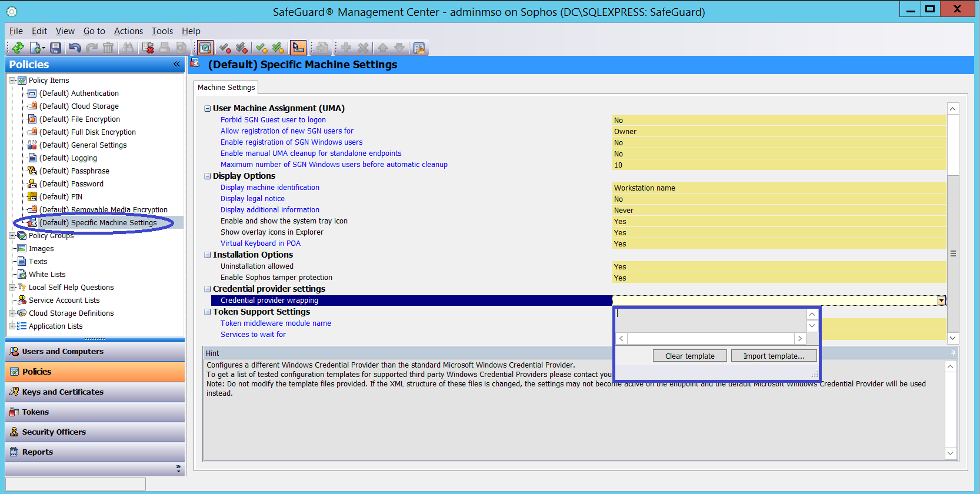
Task: Collapse the Token Support Settings section
Action: pyautogui.click(x=207, y=312)
